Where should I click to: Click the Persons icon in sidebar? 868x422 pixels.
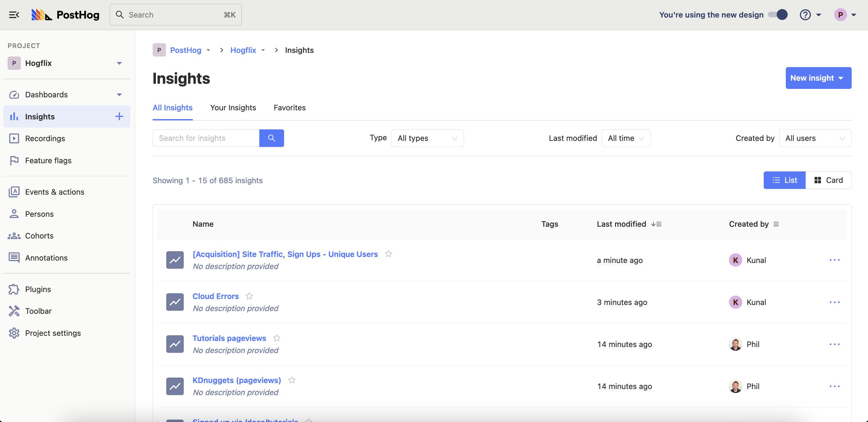(14, 214)
